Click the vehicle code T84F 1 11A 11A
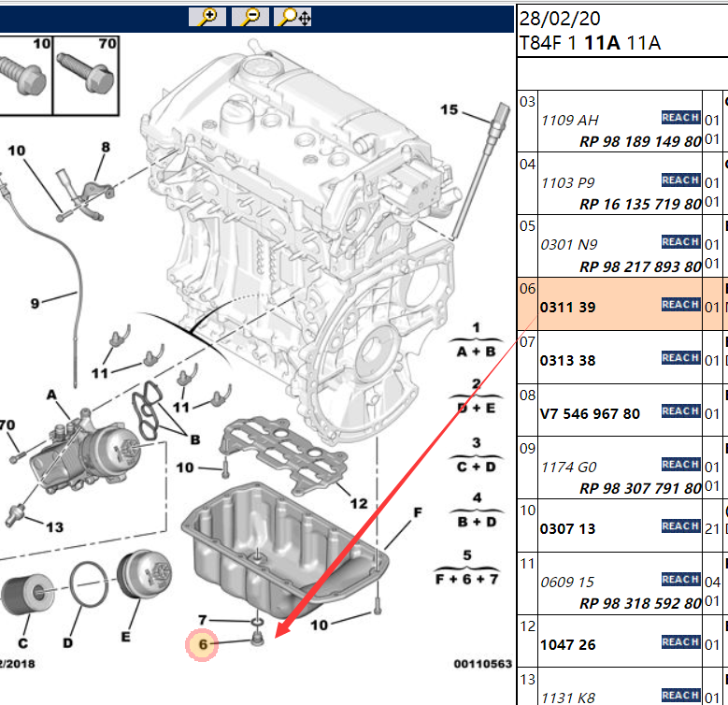This screenshot has height=705, width=728. (x=590, y=43)
